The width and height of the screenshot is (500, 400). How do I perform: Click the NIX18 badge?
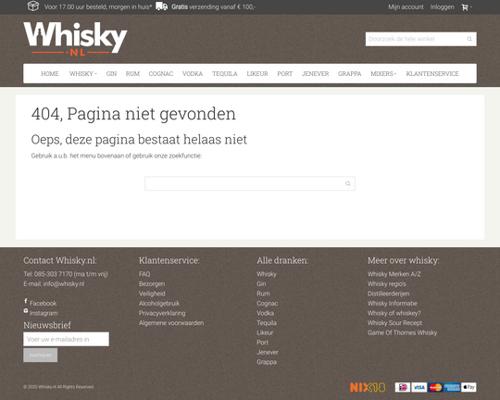coord(367,387)
